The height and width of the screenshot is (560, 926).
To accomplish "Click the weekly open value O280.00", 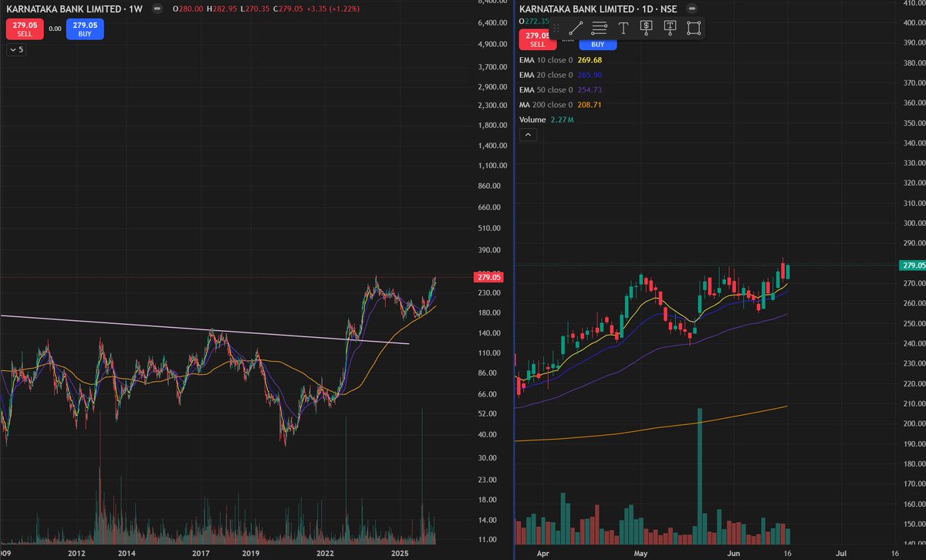I will [188, 8].
